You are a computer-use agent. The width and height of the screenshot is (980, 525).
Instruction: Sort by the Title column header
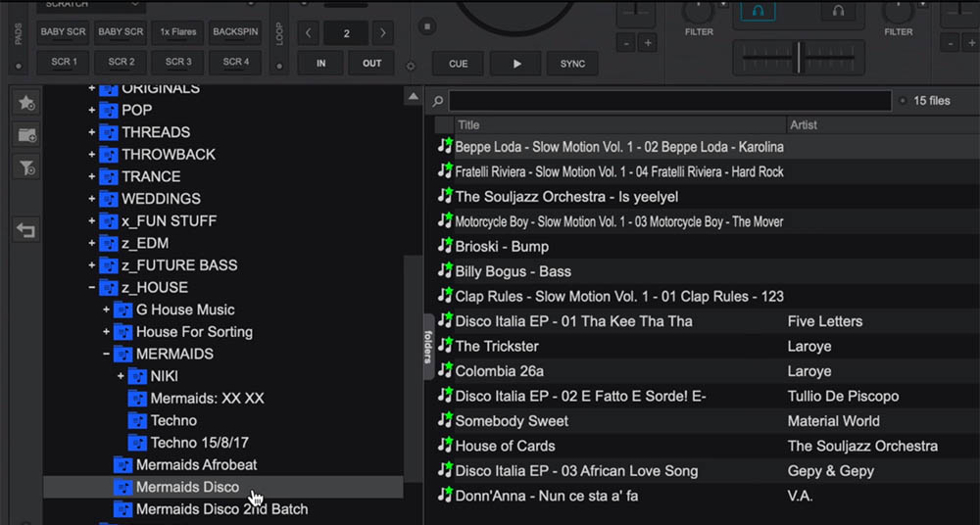(620, 125)
